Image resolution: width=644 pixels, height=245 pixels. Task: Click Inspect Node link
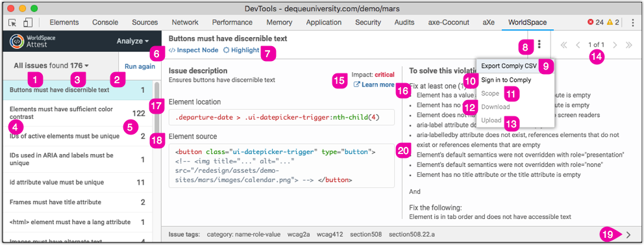[193, 50]
